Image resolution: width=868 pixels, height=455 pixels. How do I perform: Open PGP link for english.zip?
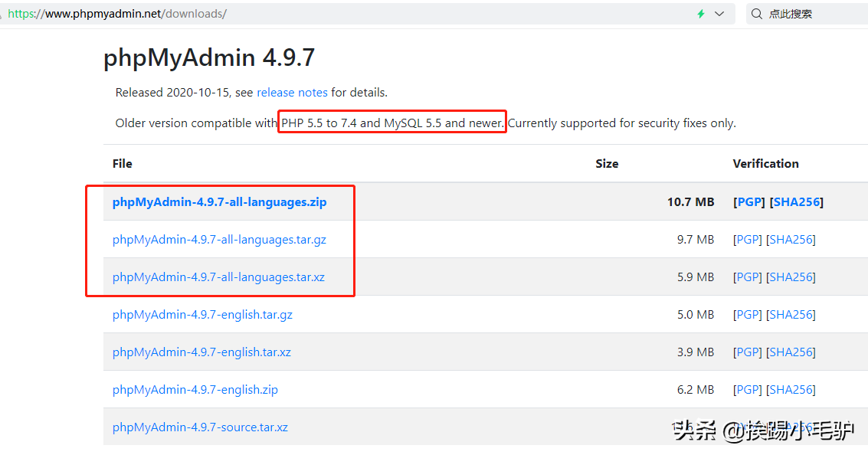tap(747, 390)
